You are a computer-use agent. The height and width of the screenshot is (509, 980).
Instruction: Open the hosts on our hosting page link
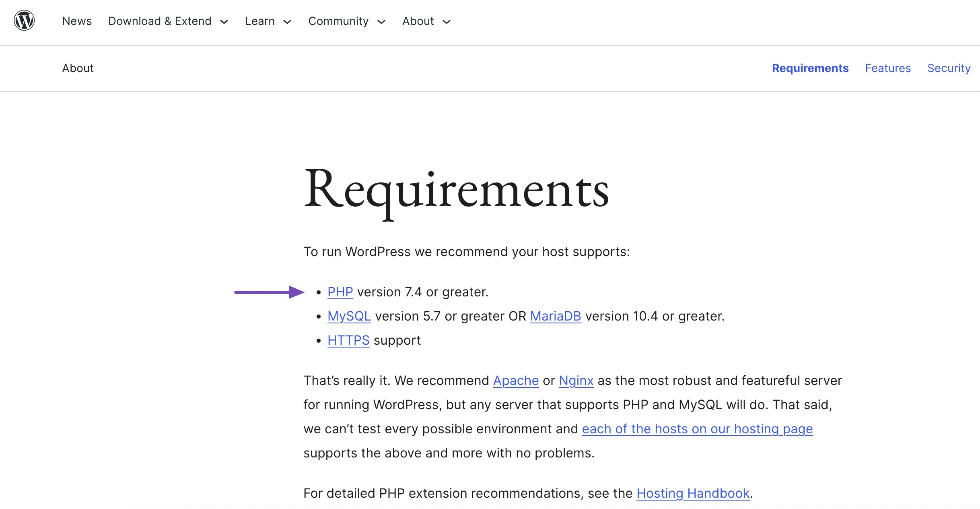(698, 429)
